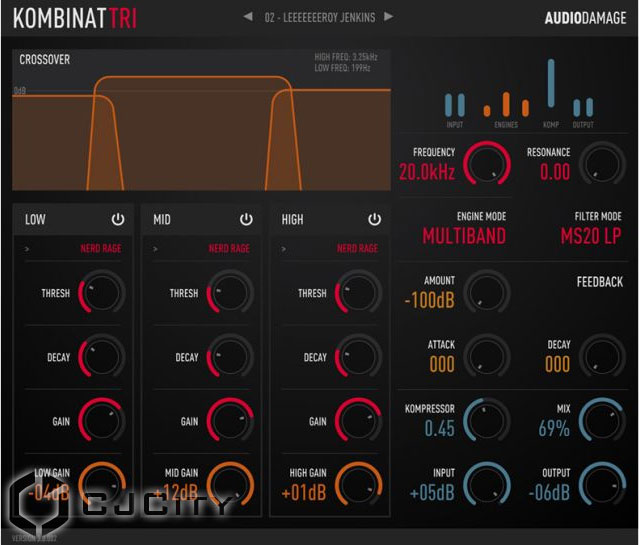
Task: Click the 000 attack value
Action: 442,364
